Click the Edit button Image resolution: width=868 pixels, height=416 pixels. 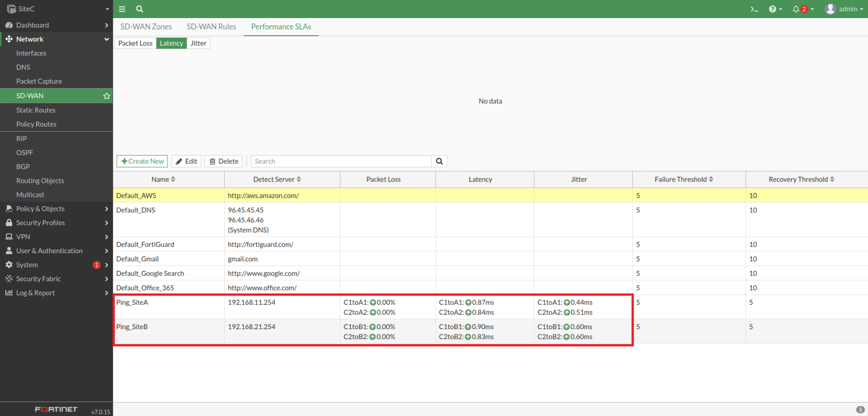pos(186,161)
